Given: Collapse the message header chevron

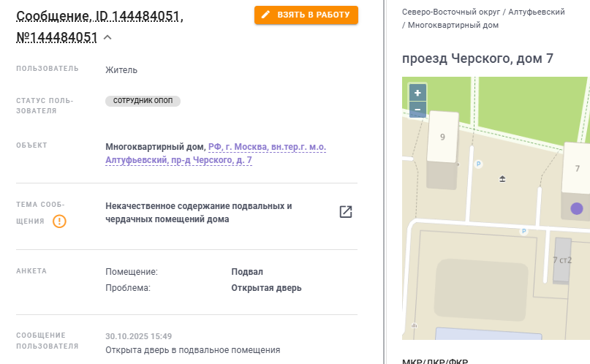Looking at the screenshot, I should tap(107, 37).
